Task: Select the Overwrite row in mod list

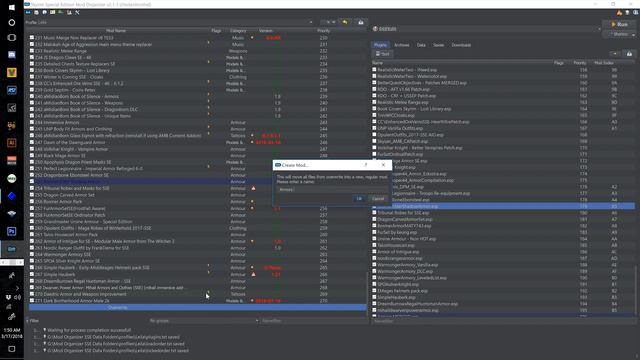Action: [198, 308]
